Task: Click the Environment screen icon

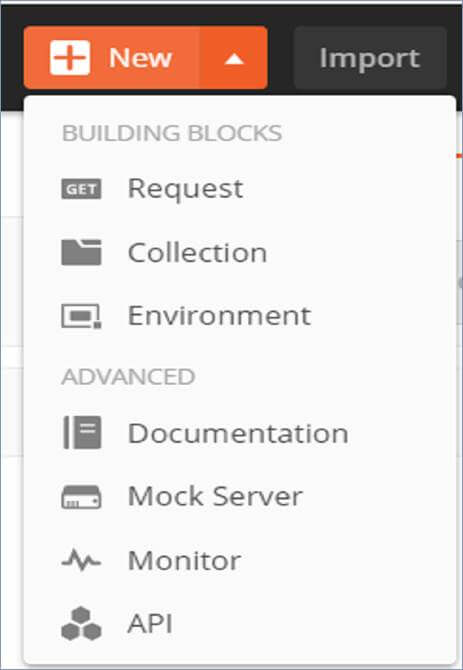Action: (81, 316)
